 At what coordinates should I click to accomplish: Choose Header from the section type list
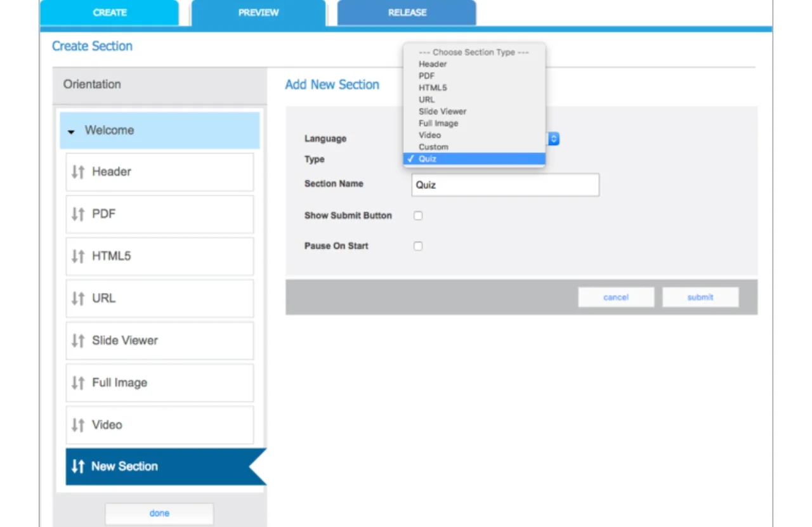(x=475, y=64)
